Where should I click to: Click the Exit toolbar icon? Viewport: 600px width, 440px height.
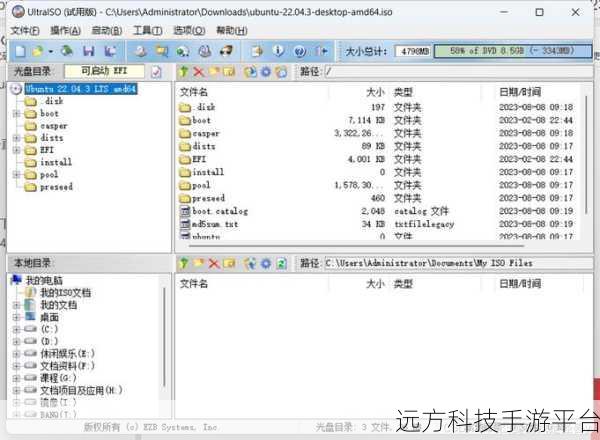point(321,51)
